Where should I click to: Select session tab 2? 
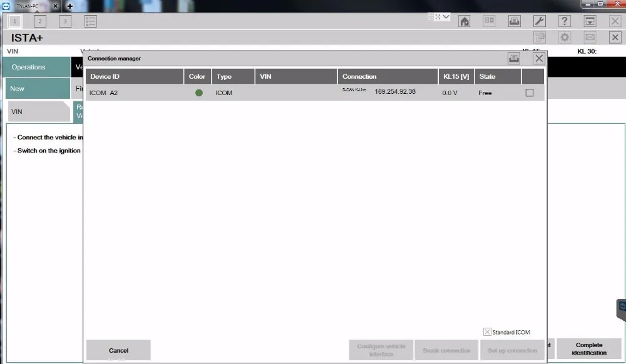pos(40,21)
